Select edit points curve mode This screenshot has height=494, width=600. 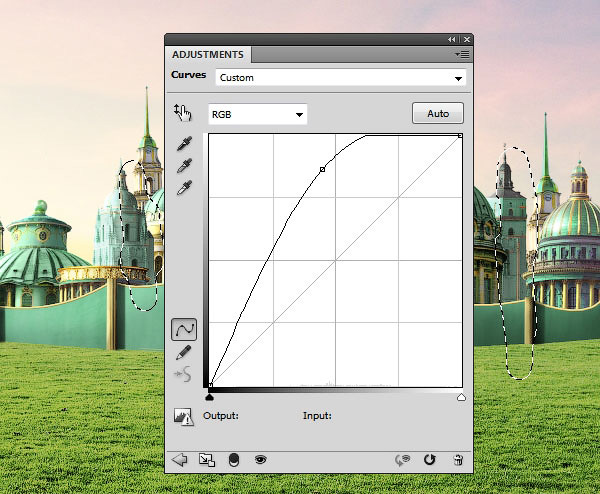click(184, 329)
